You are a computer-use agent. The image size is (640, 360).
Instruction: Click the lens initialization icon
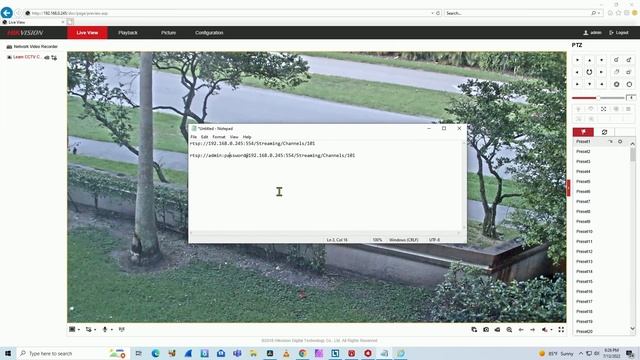[616, 109]
